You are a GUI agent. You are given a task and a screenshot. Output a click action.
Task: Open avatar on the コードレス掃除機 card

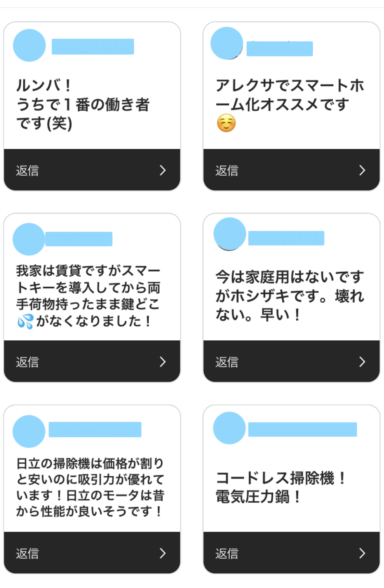tap(229, 428)
